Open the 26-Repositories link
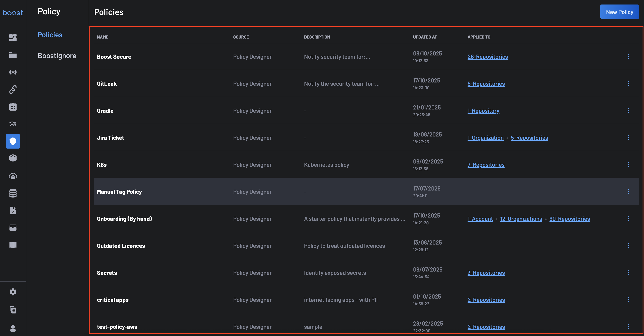This screenshot has width=644, height=336. pos(487,57)
